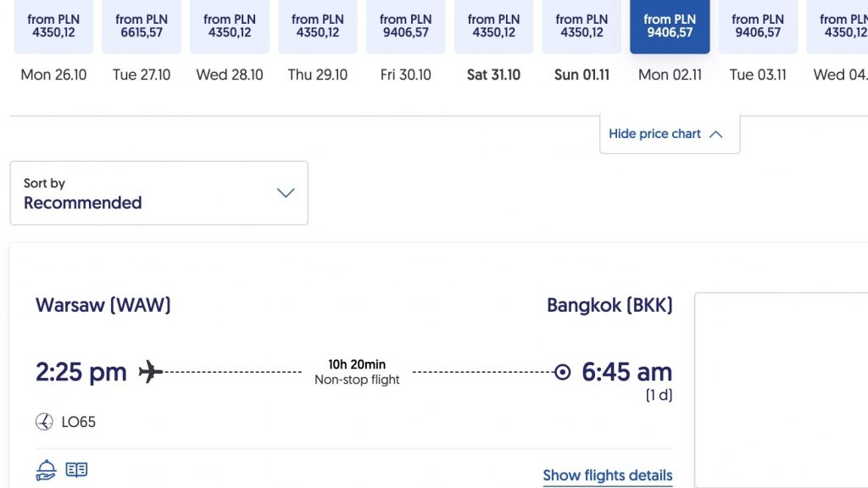868x488 pixels.
Task: Click the arrival marker before 6:45 am
Action: tap(562, 372)
